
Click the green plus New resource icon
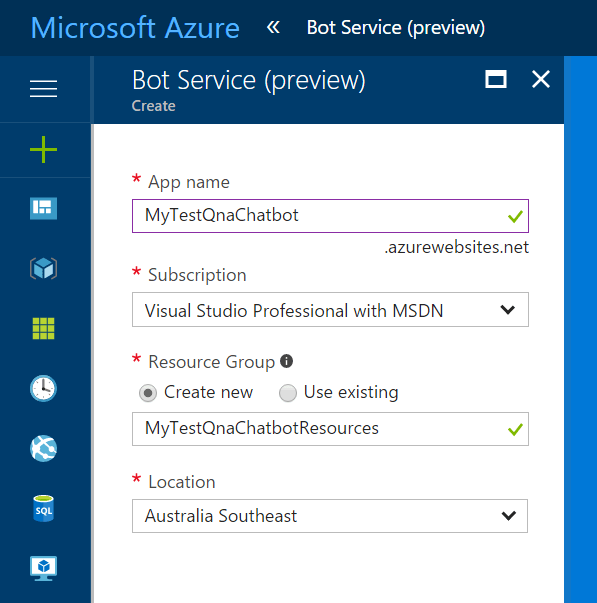(43, 150)
